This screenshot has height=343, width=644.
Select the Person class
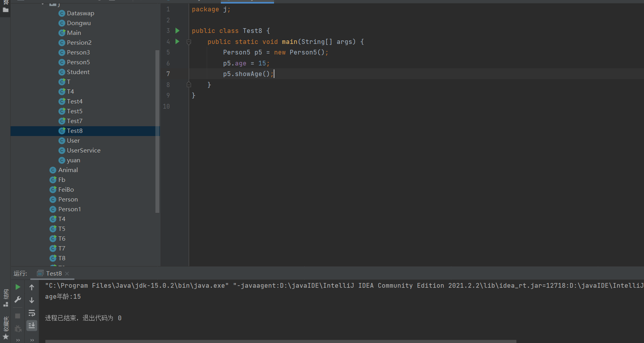coord(68,200)
